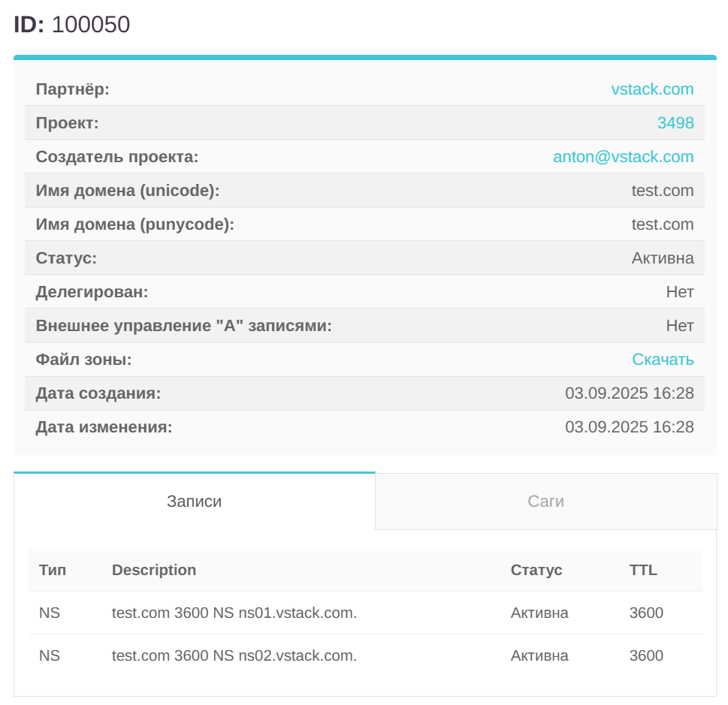The image size is (728, 705).
Task: Open project 3498 link
Action: pyautogui.click(x=675, y=123)
